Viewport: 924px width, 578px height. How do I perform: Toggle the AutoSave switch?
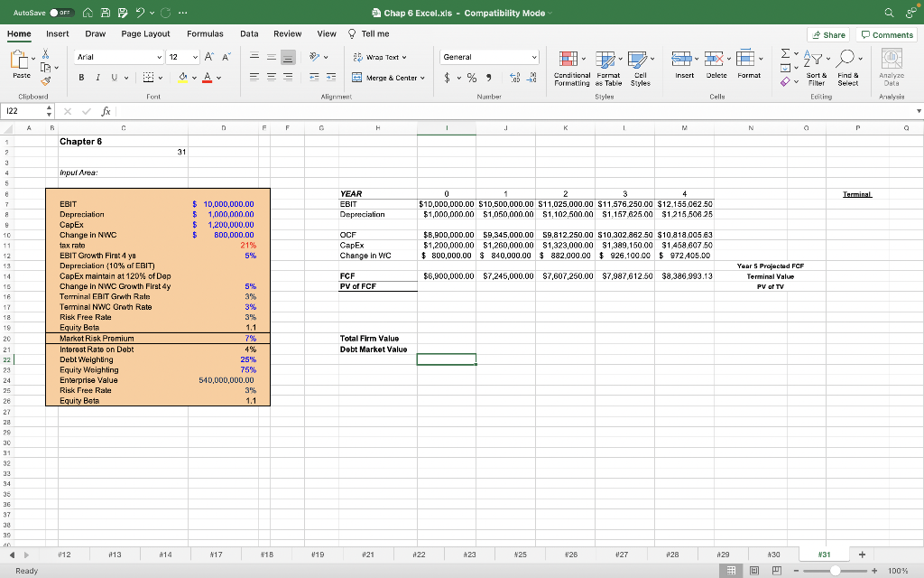(61, 13)
